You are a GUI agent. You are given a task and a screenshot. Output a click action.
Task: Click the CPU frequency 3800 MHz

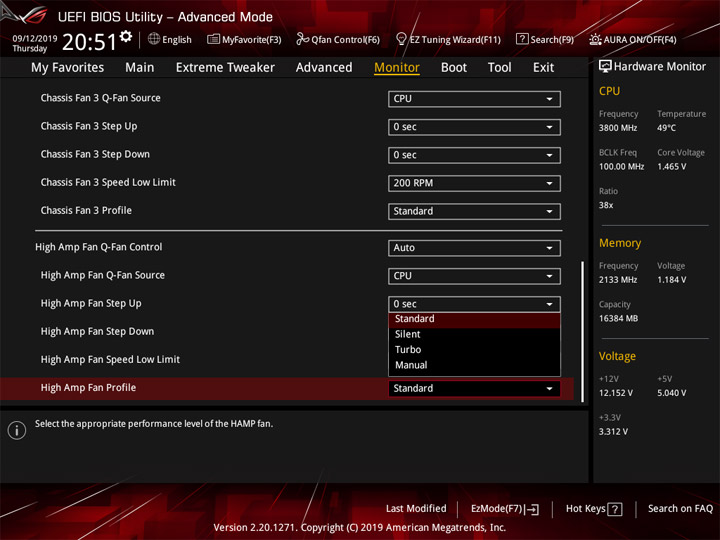click(618, 128)
